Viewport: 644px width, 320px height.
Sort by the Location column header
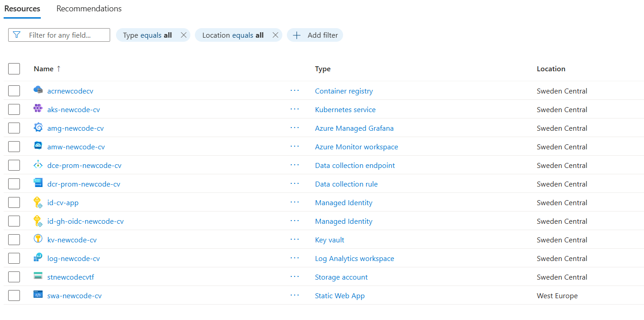pyautogui.click(x=551, y=69)
